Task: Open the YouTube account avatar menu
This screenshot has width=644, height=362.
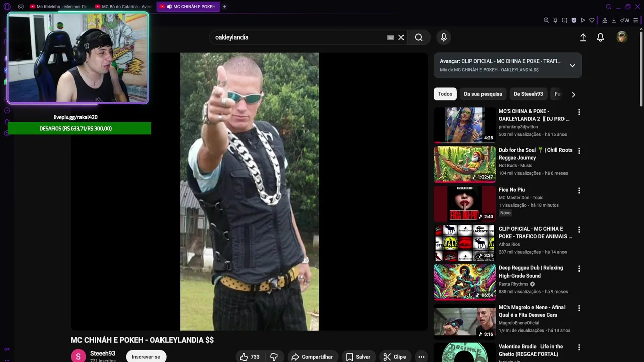Action: pos(622,37)
